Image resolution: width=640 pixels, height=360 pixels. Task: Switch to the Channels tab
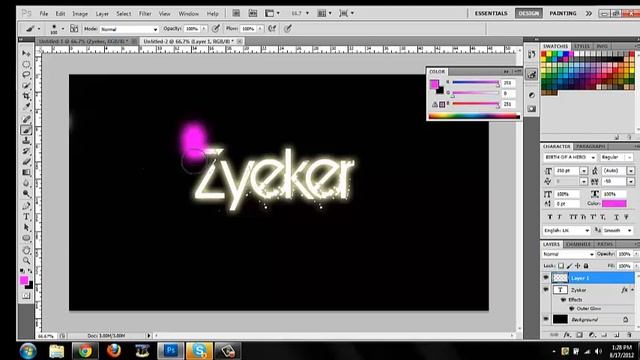(x=578, y=244)
